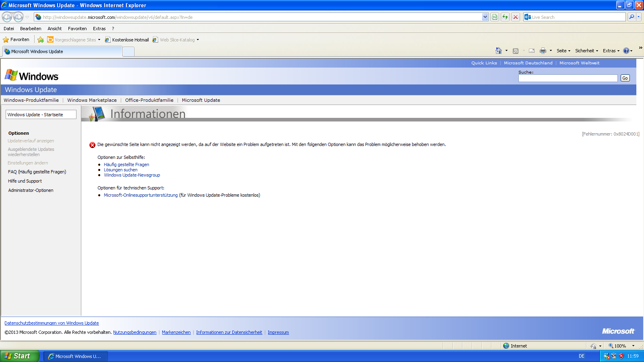Click the Refresh page icon
This screenshot has height=362, width=644.
click(x=505, y=17)
